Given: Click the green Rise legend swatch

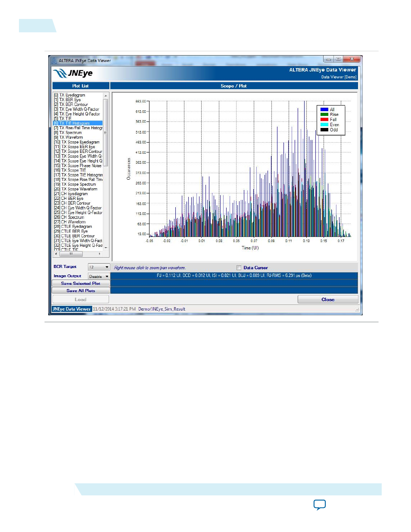Looking at the screenshot, I should pyautogui.click(x=324, y=115).
